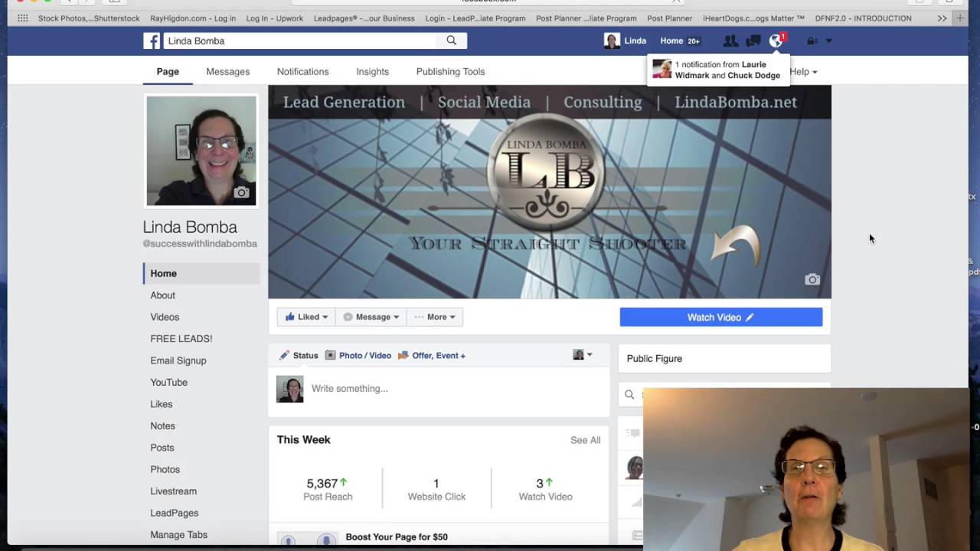Click the cover photo camera icon

point(812,279)
